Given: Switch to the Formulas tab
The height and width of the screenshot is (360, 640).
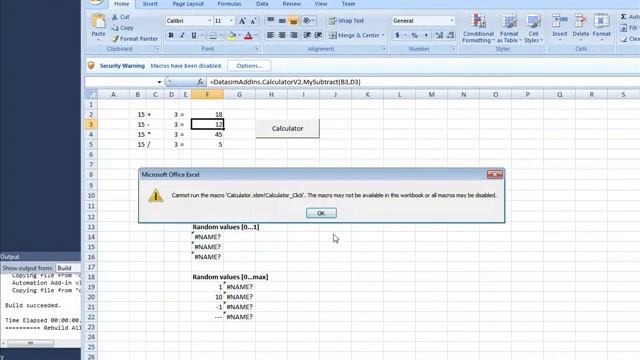Looking at the screenshot, I should coord(229,4).
